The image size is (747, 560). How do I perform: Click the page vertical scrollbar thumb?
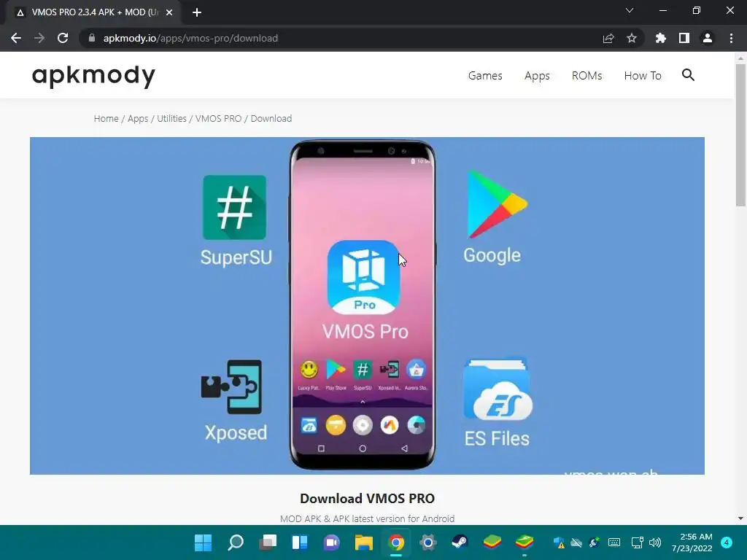pos(740,135)
